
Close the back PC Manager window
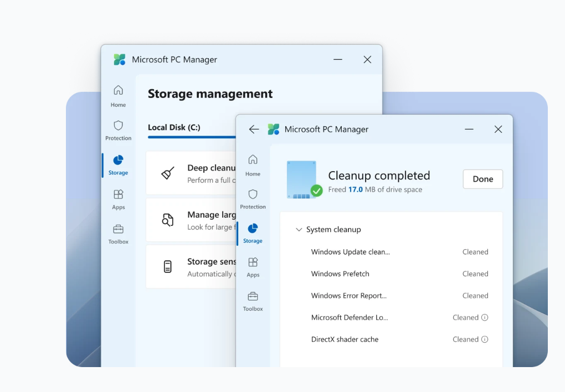(367, 59)
